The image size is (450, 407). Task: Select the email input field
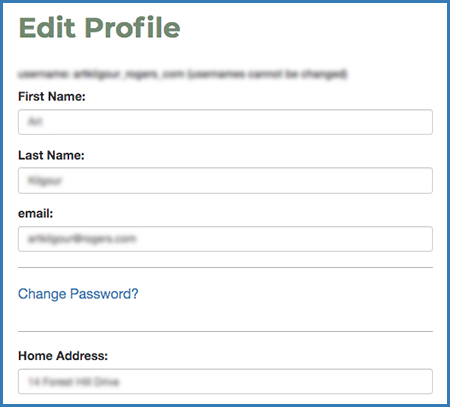(x=225, y=239)
